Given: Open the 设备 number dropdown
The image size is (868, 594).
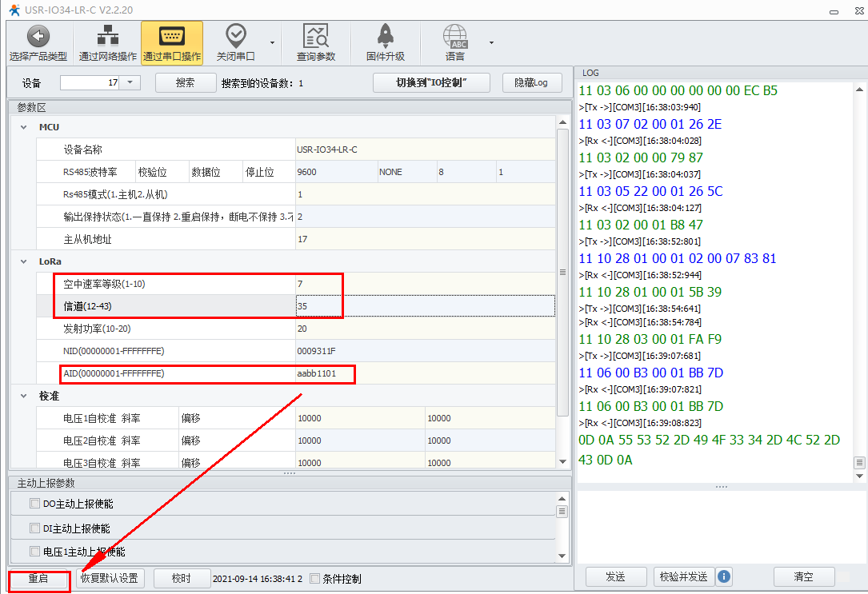Looking at the screenshot, I should (x=130, y=82).
